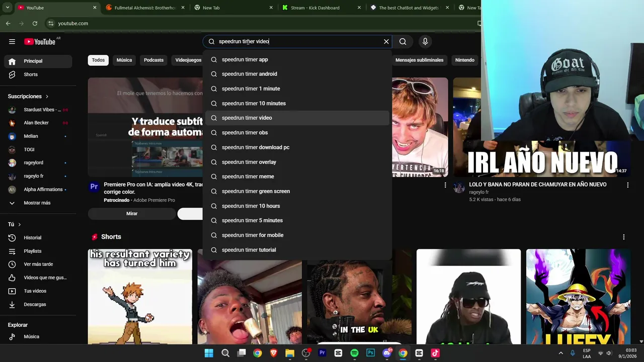
Task: Select suggestion 'speedrun timer obs'
Action: (297, 133)
